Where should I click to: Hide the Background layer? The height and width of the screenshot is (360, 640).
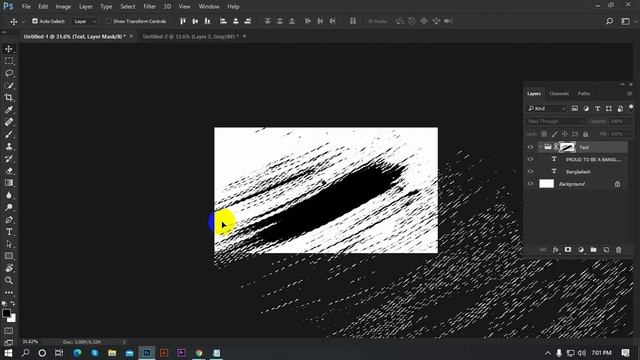coord(530,184)
